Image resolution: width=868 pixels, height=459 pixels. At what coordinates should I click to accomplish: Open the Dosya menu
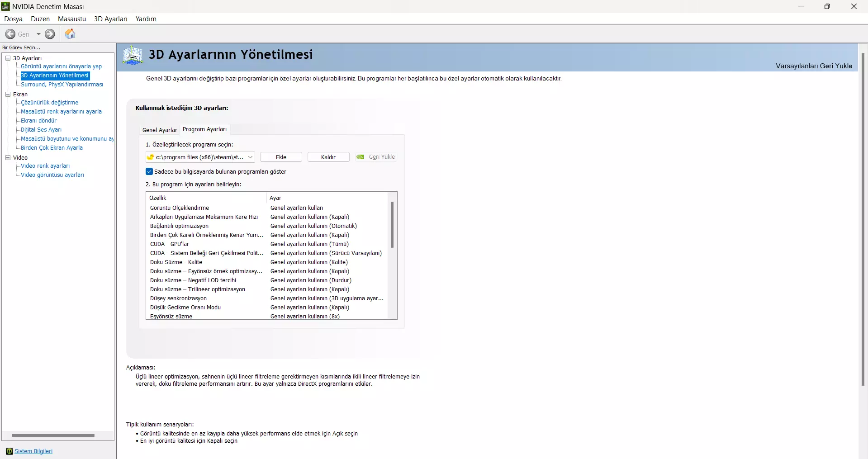click(13, 19)
